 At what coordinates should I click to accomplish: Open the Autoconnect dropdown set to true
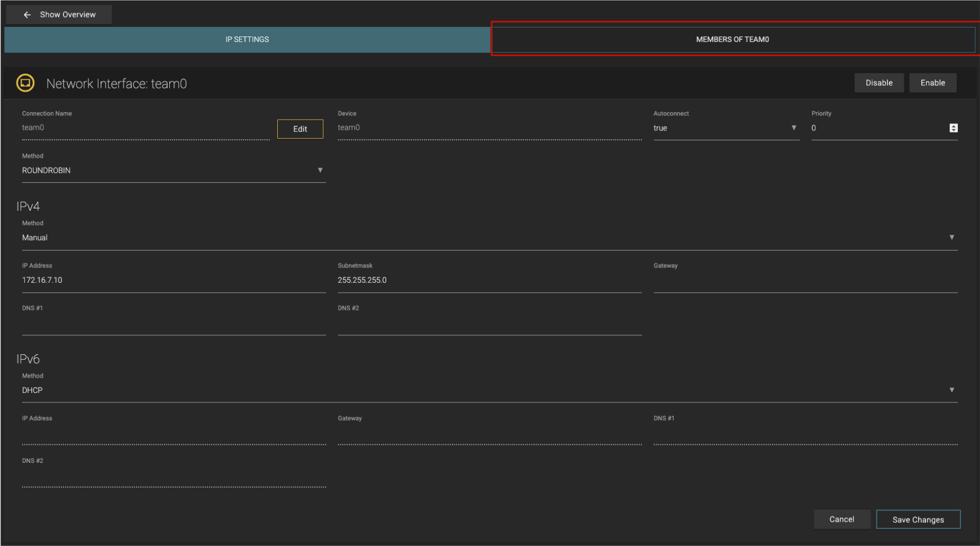[x=726, y=128]
